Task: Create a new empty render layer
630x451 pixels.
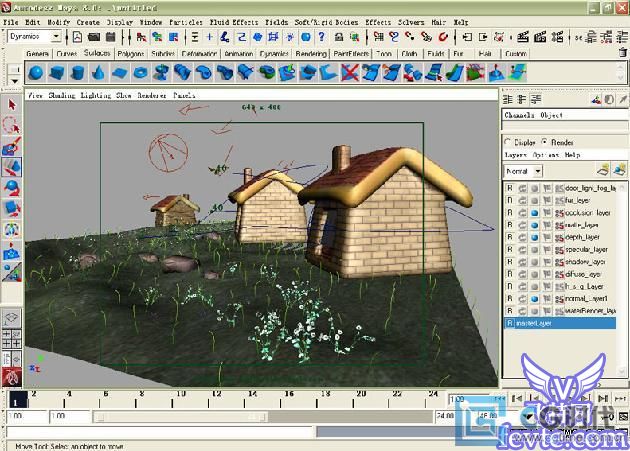Action: click(603, 170)
